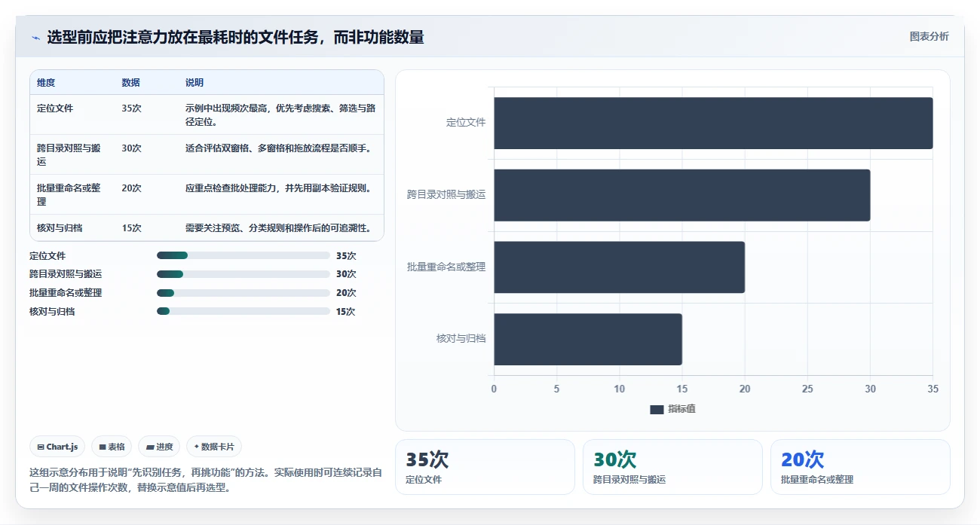
Task: Click the 15次 value beside the progress bars
Action: (x=346, y=312)
